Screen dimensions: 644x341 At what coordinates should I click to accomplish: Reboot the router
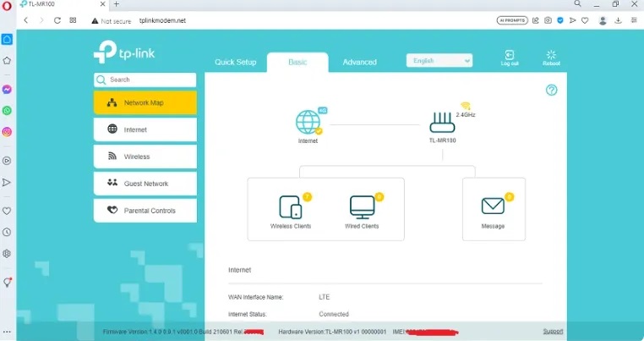pyautogui.click(x=551, y=58)
